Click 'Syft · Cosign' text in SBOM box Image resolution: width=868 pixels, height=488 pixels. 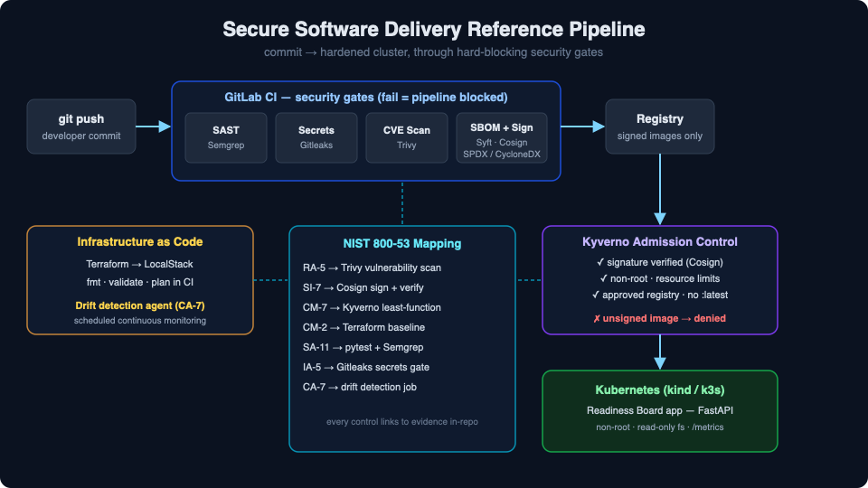click(x=502, y=142)
